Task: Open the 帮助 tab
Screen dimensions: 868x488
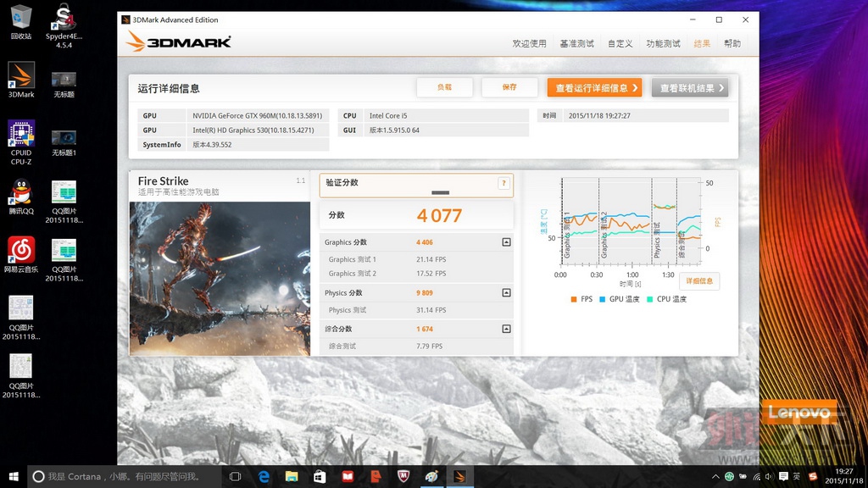Action: pos(732,43)
